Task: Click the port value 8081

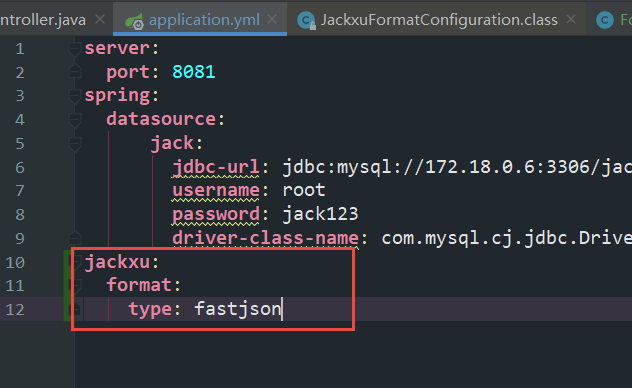Action: point(194,72)
